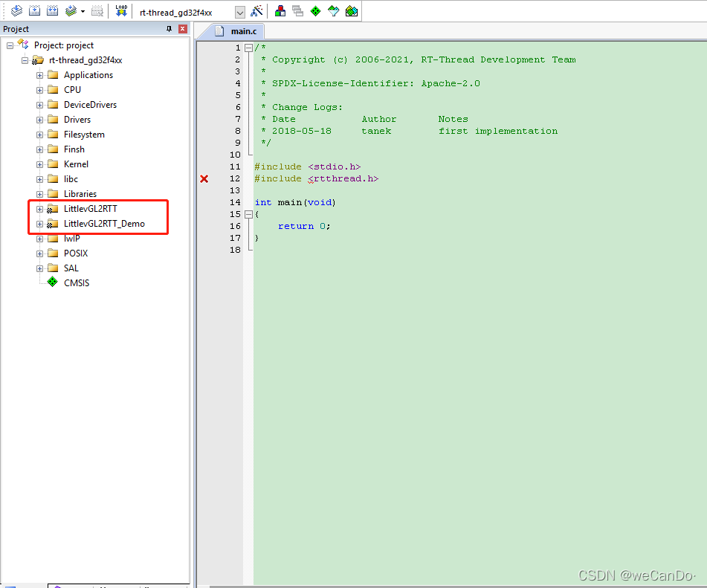Expand the Applications folder

39,75
